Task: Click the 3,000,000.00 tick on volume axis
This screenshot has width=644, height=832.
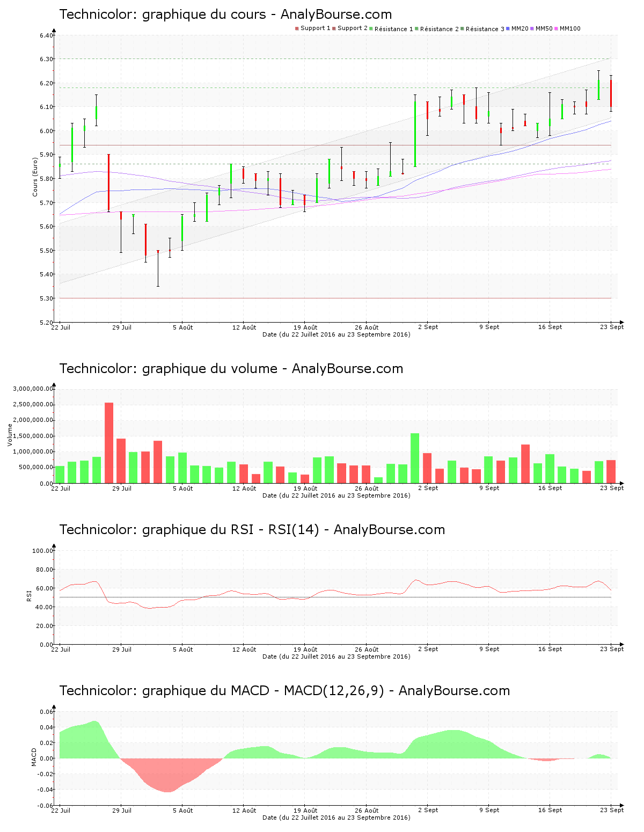Action: [x=34, y=389]
